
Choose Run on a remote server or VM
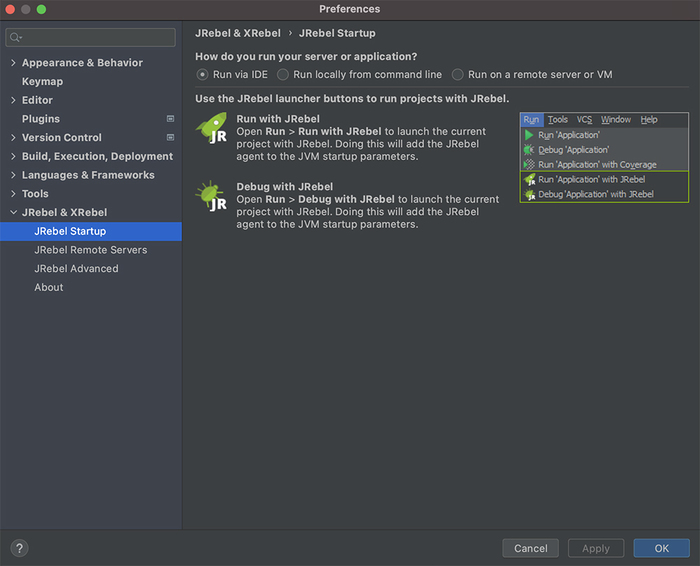tap(458, 75)
